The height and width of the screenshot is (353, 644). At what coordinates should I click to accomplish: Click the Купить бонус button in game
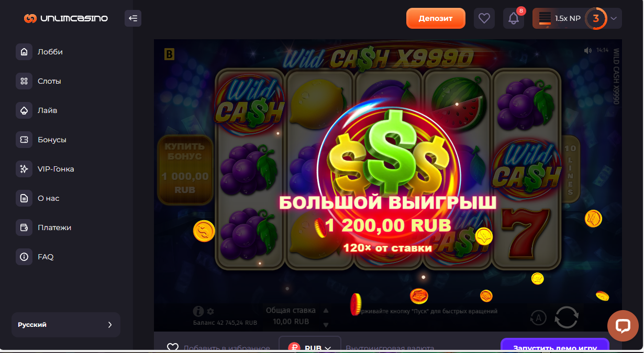pyautogui.click(x=185, y=169)
